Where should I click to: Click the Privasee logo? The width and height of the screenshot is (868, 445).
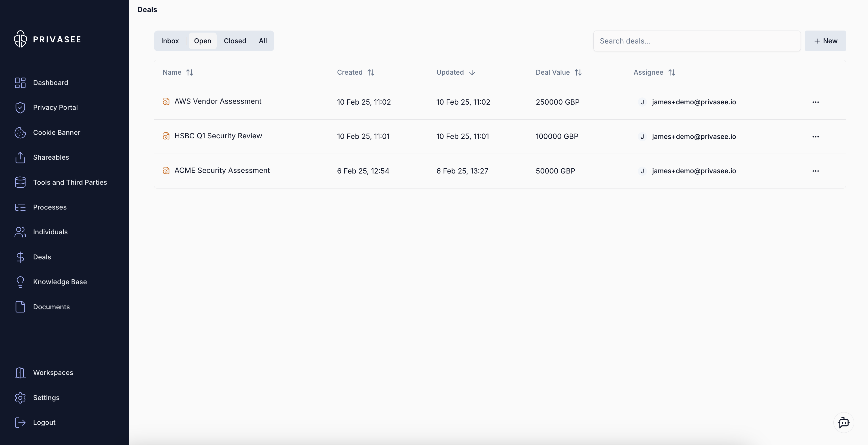click(47, 39)
